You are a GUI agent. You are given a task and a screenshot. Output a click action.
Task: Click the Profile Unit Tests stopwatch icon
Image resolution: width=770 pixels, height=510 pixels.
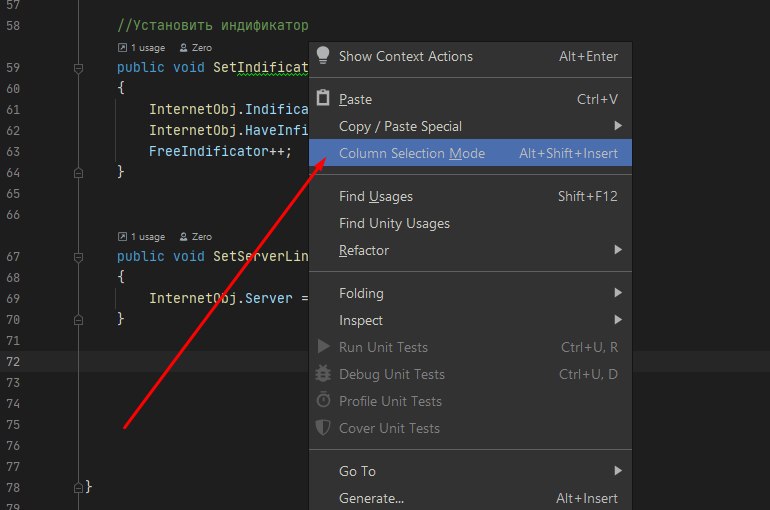click(323, 400)
